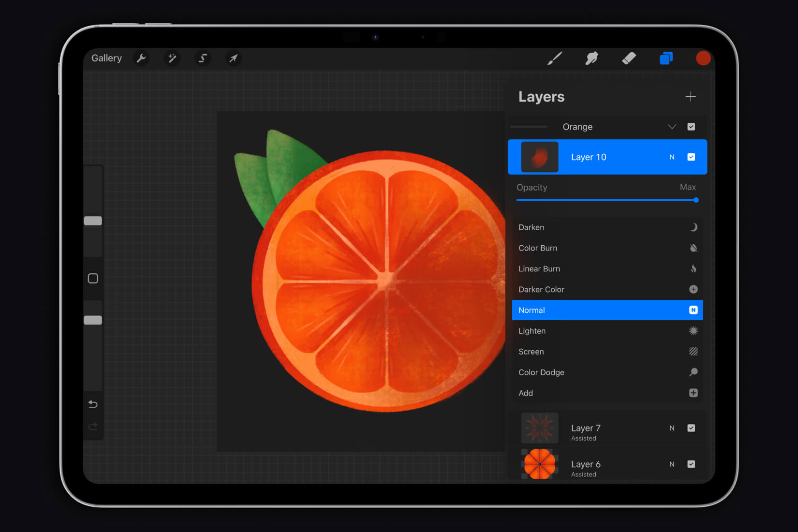
Task: Choose the Add blend mode
Action: pos(607,393)
